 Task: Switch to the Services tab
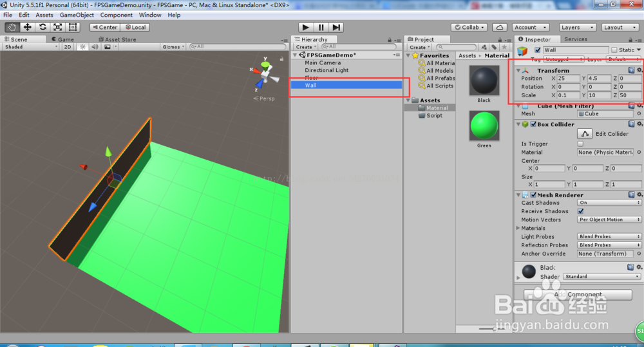tap(575, 39)
